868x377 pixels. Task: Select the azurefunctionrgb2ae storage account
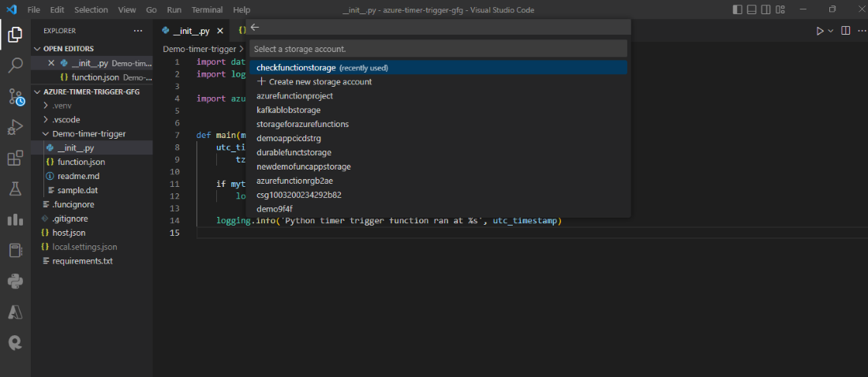click(438, 181)
